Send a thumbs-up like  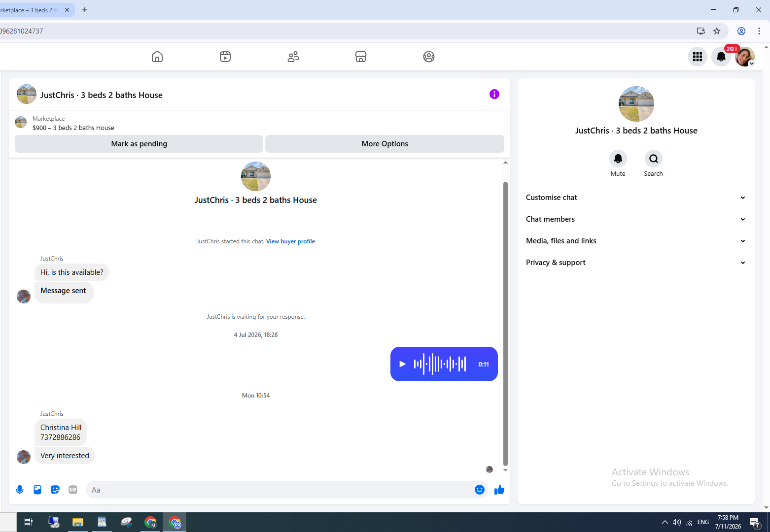[499, 490]
